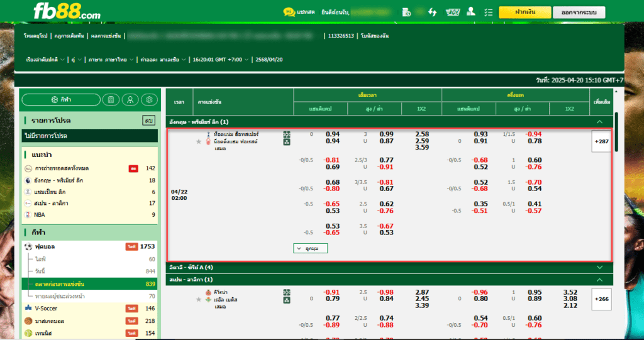Toggle favorite star for Tottenham vs Nottingham

[x=199, y=141]
